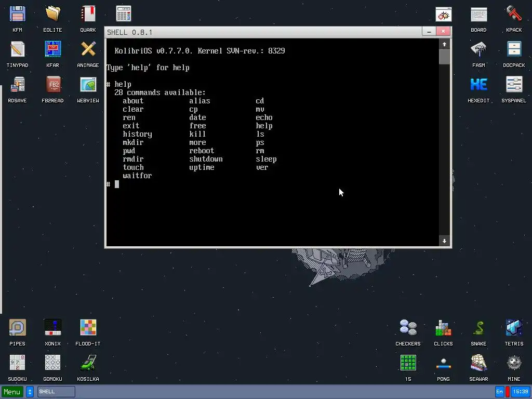Screen dimensions: 532x399
Task: Launch the GOMOKU game
Action: [x=52, y=363]
